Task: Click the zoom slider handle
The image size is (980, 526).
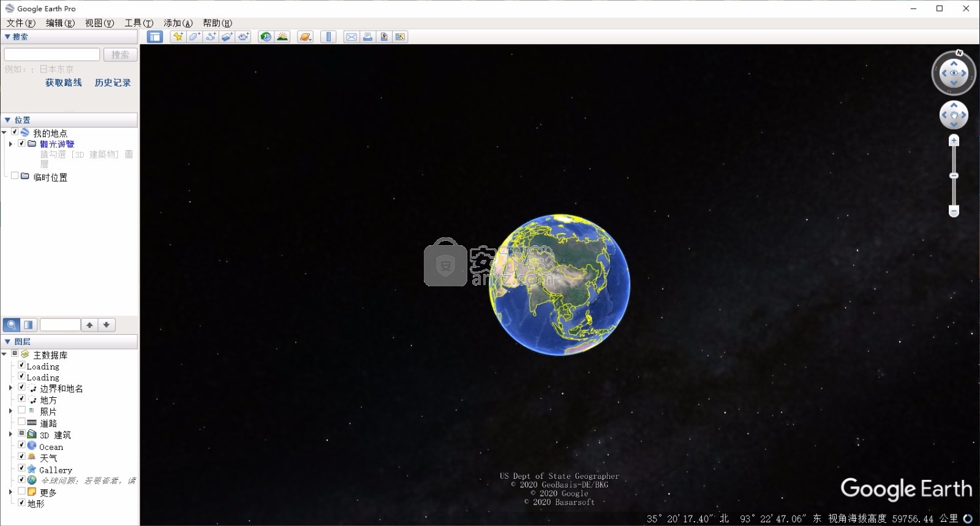Action: click(954, 176)
